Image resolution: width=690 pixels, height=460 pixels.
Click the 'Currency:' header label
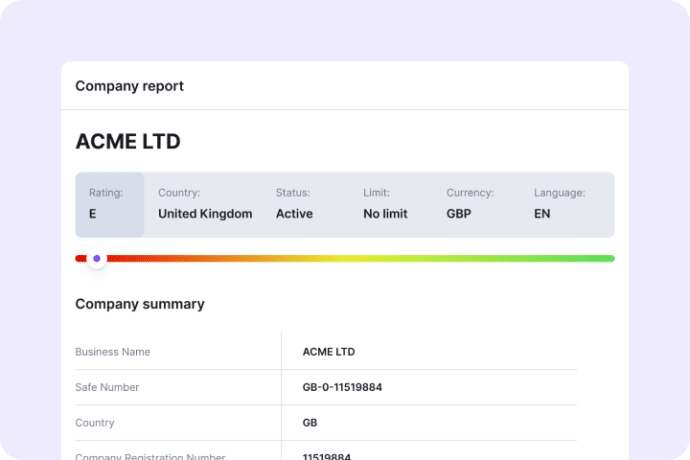470,192
